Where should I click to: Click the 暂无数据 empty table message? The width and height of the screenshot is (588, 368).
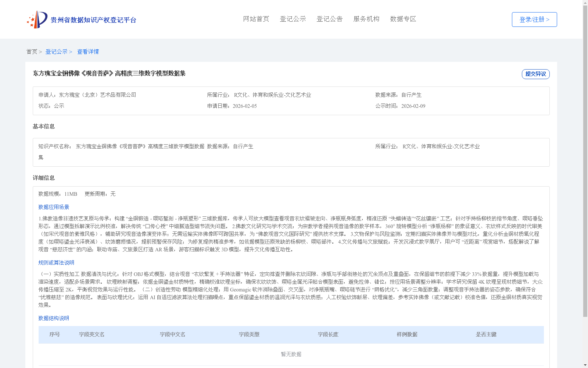coord(291,354)
